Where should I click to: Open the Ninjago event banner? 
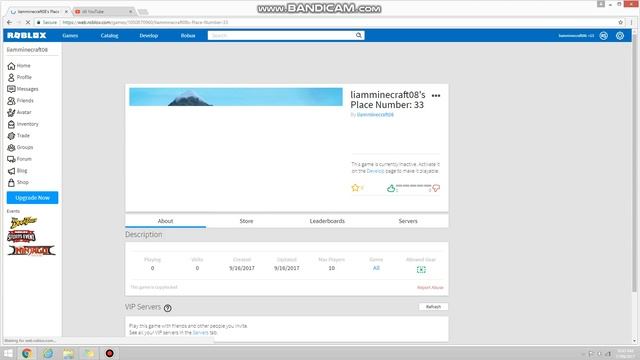pos(31,250)
